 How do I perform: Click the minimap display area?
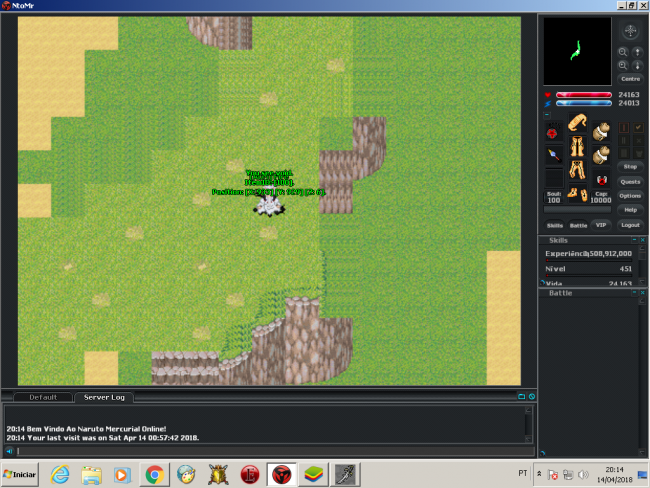(577, 51)
